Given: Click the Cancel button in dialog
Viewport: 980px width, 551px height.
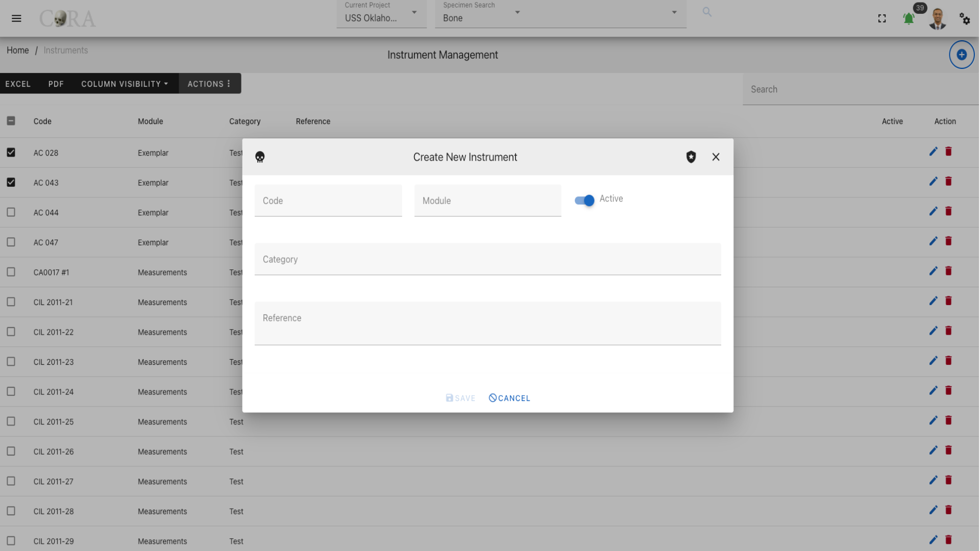Looking at the screenshot, I should point(509,398).
